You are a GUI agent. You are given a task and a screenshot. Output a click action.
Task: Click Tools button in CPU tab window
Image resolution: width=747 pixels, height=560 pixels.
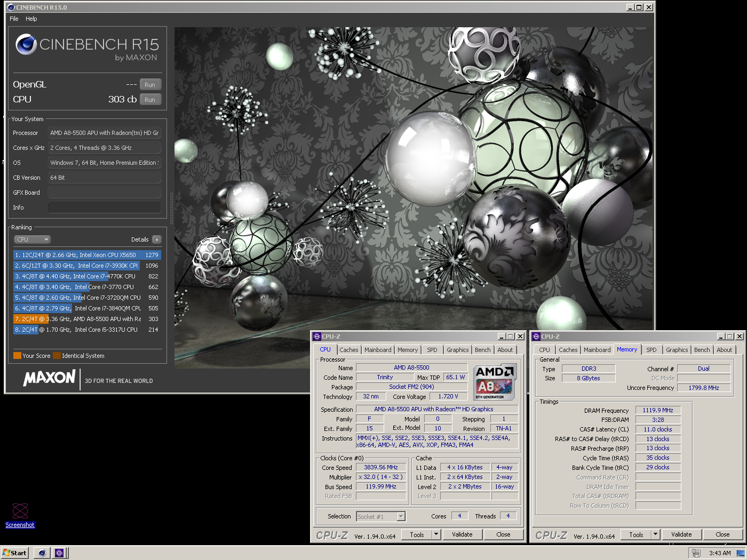(x=417, y=534)
